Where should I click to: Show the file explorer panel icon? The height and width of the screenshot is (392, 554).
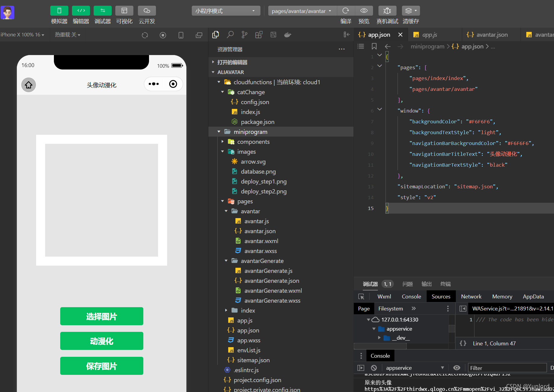(216, 35)
